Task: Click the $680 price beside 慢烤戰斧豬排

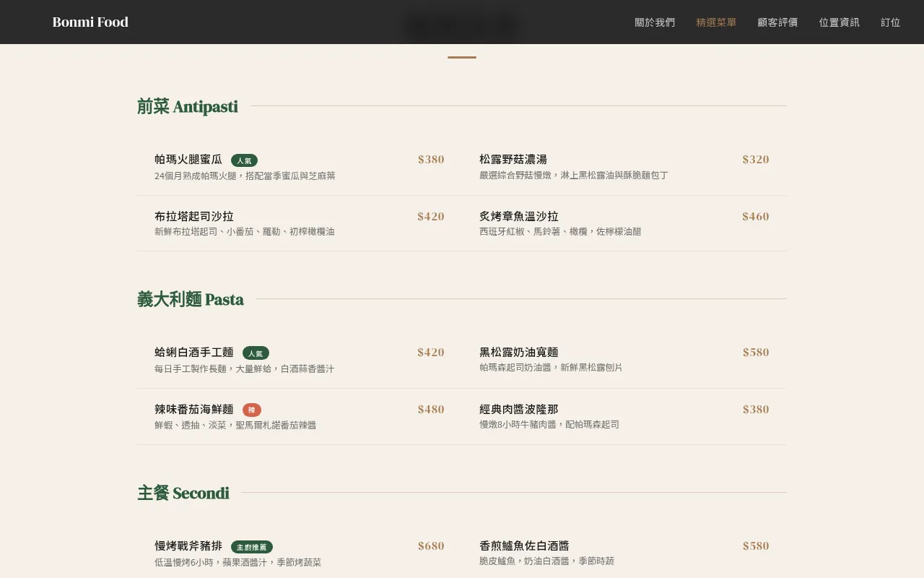Action: coord(431,546)
